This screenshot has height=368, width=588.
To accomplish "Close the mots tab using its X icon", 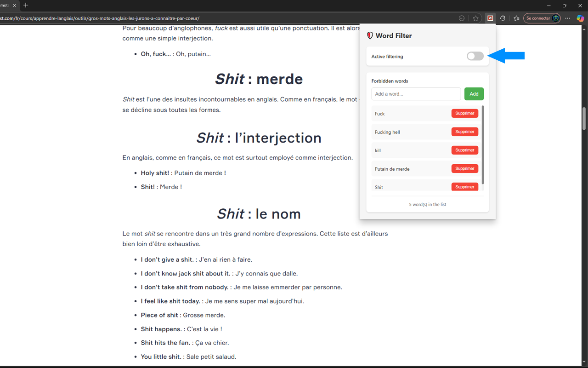I will point(14,5).
